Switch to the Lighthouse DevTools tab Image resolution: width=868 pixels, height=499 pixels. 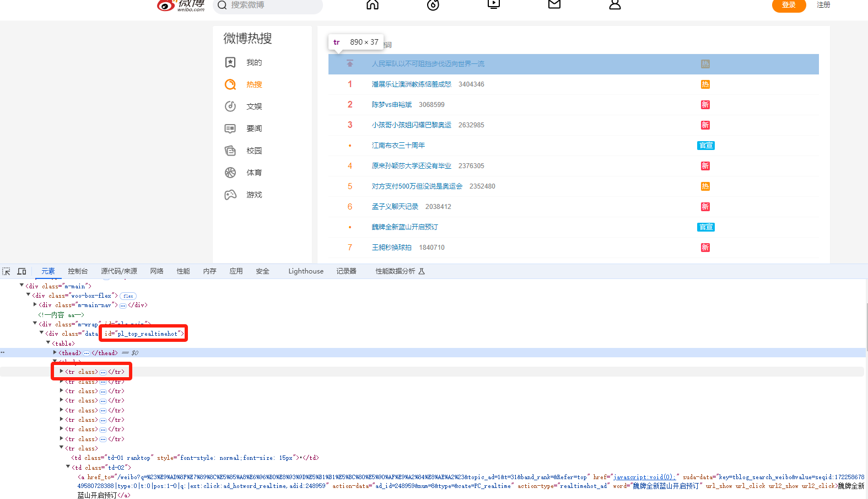click(306, 271)
